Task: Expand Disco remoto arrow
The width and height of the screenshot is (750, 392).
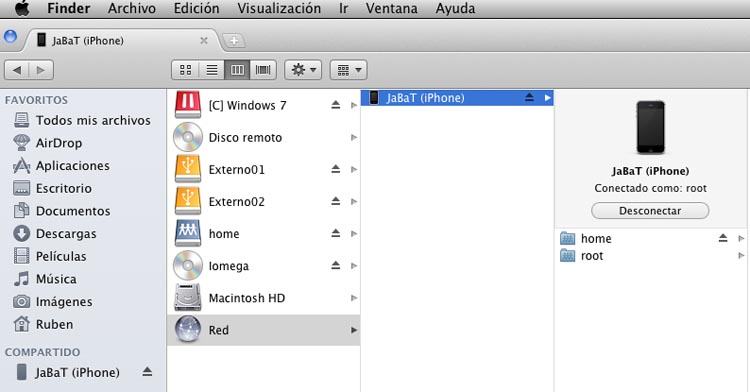Action: (354, 137)
